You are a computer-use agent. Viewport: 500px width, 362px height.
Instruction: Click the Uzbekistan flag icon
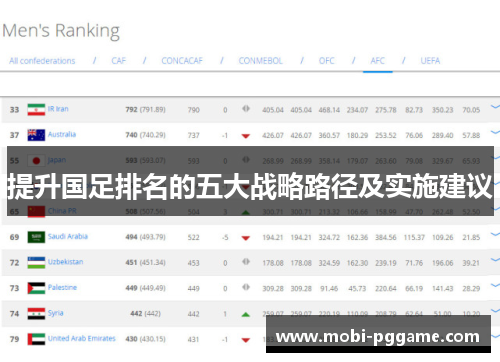[36, 263]
